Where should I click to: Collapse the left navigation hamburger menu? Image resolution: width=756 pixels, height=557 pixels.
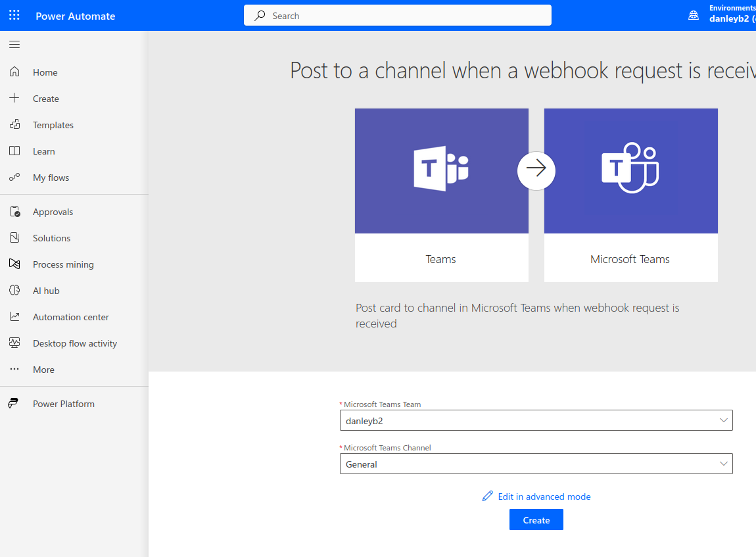[14, 45]
